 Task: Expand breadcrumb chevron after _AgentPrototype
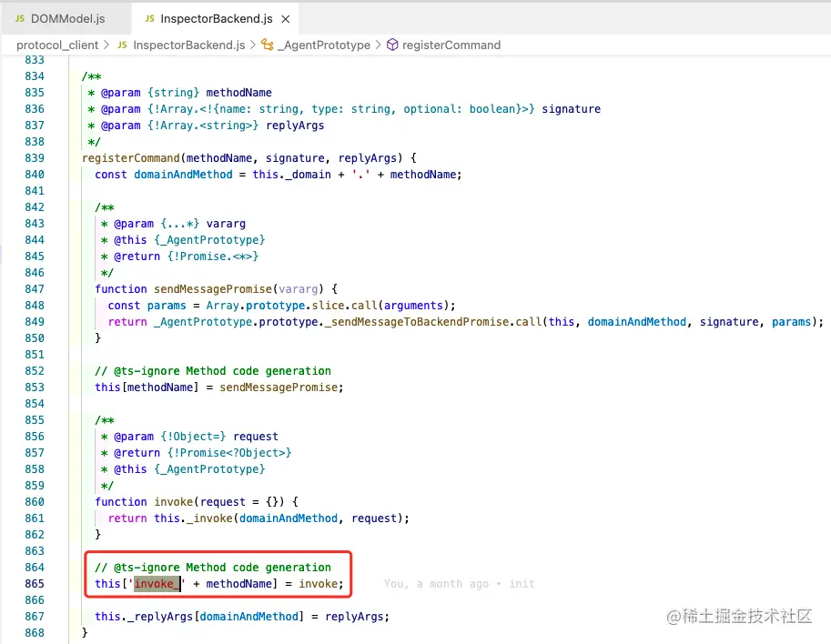(378, 45)
